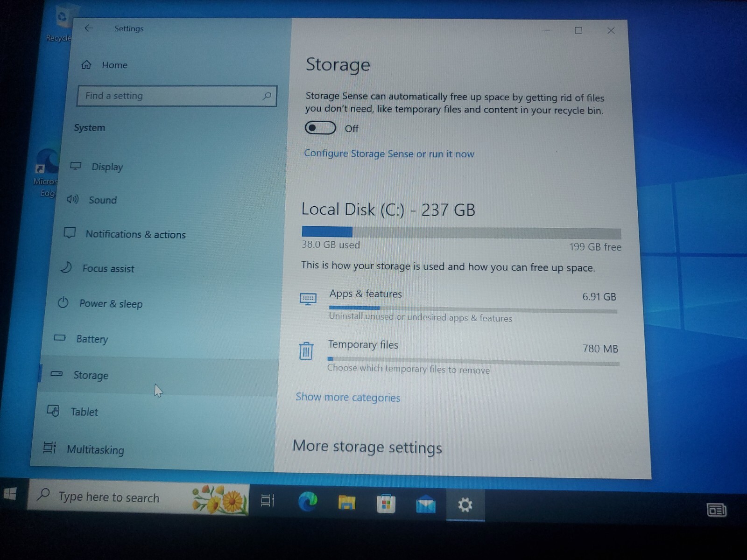Click the Sound speaker icon

(72, 200)
